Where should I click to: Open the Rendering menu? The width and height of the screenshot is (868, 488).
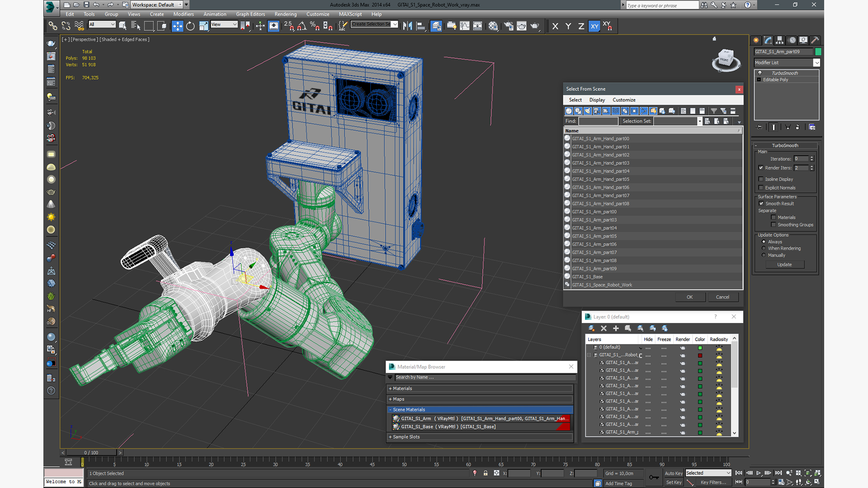(285, 14)
